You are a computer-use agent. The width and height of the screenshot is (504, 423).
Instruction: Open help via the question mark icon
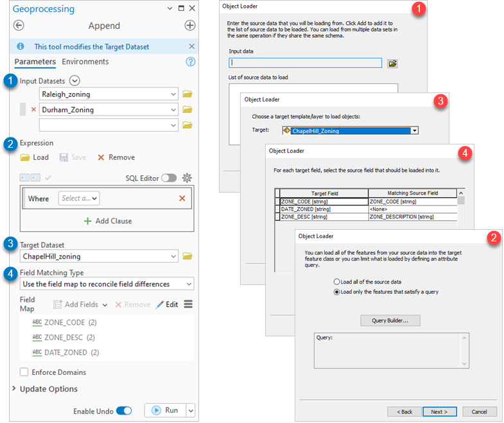tap(191, 62)
